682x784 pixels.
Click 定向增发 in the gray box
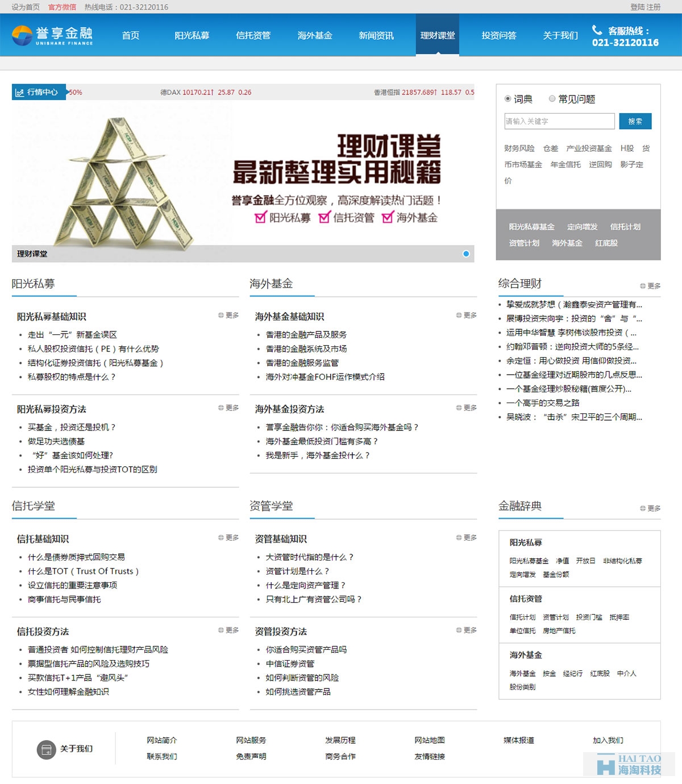(583, 227)
